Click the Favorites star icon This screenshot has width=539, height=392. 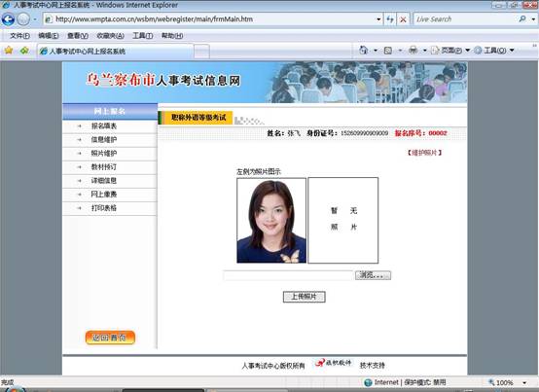pyautogui.click(x=9, y=51)
